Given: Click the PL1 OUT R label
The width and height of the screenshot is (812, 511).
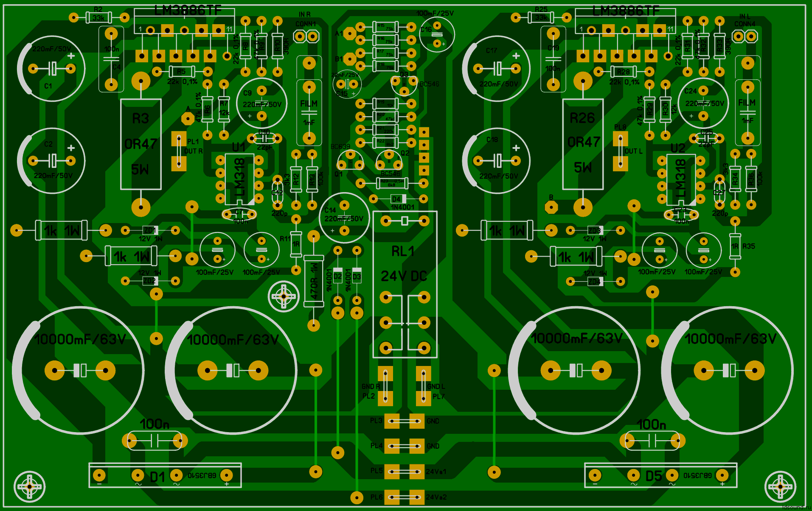Looking at the screenshot, I should pos(193,146).
